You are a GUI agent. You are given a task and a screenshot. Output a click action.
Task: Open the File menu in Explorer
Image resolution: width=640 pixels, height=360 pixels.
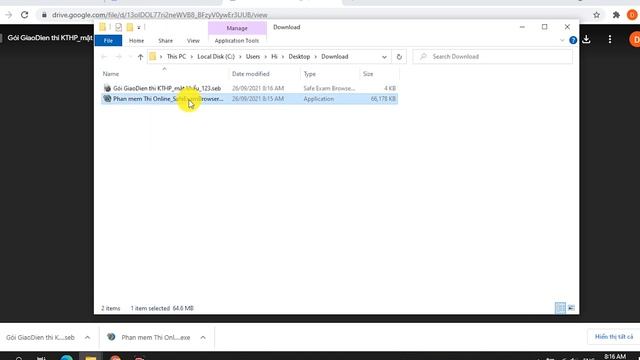[108, 40]
